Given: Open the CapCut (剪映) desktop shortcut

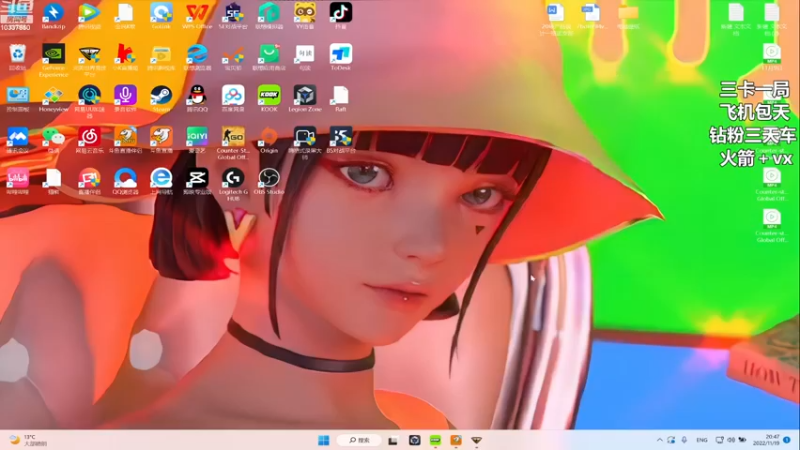Looking at the screenshot, I should [197, 182].
